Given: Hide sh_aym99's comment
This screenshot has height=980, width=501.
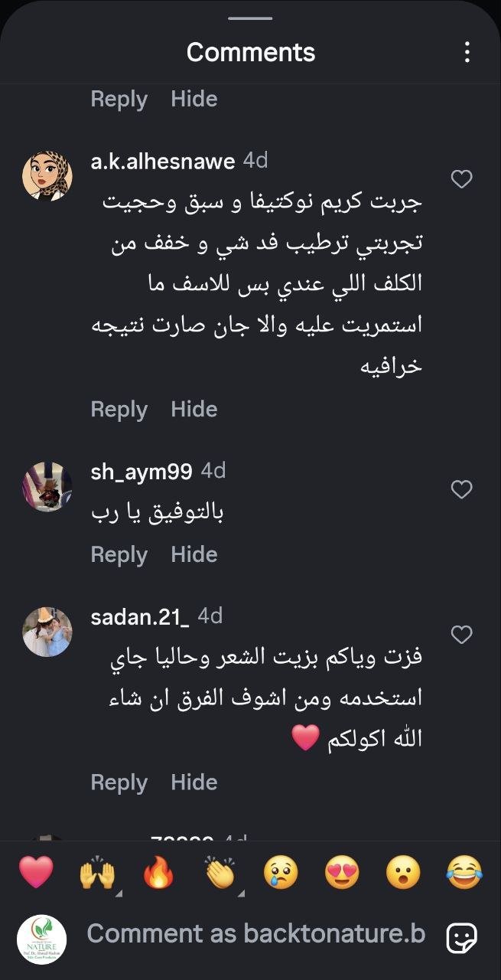Looking at the screenshot, I should (194, 554).
